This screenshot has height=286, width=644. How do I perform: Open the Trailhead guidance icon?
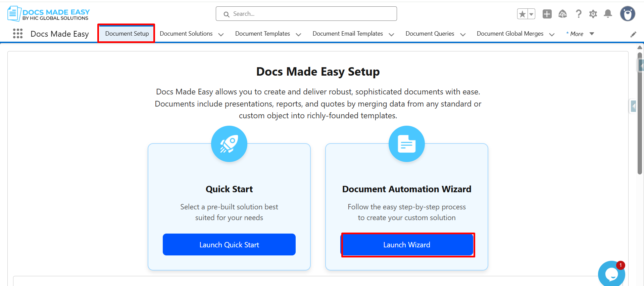[x=562, y=14]
